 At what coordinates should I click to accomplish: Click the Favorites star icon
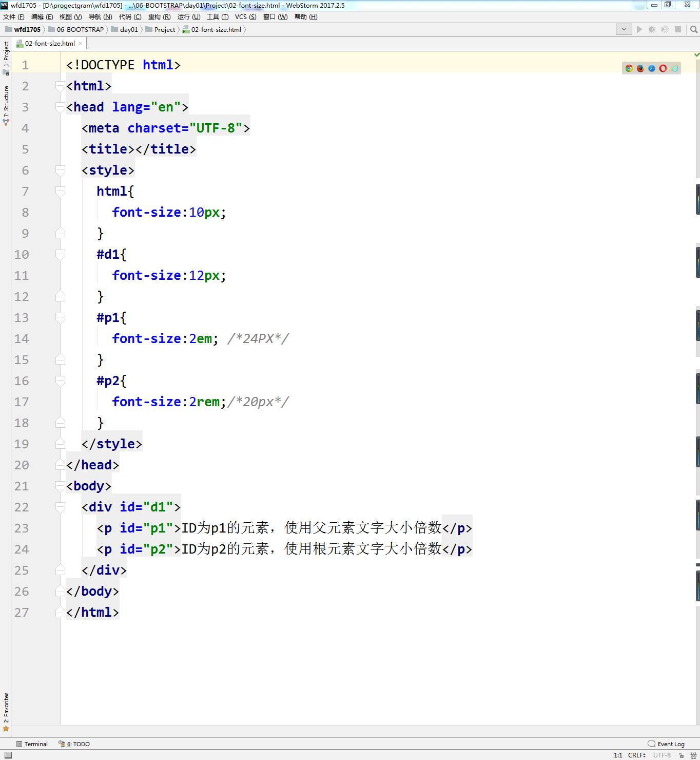point(6,728)
